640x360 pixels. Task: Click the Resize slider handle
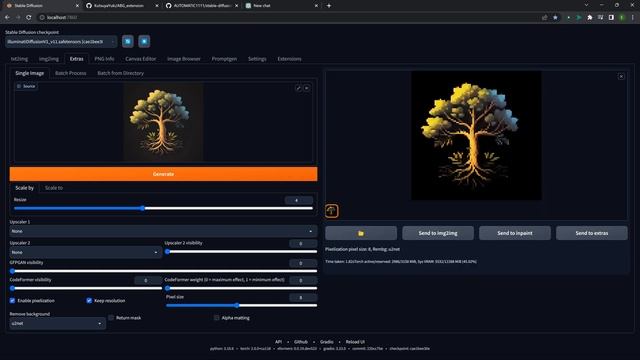[x=142, y=208]
